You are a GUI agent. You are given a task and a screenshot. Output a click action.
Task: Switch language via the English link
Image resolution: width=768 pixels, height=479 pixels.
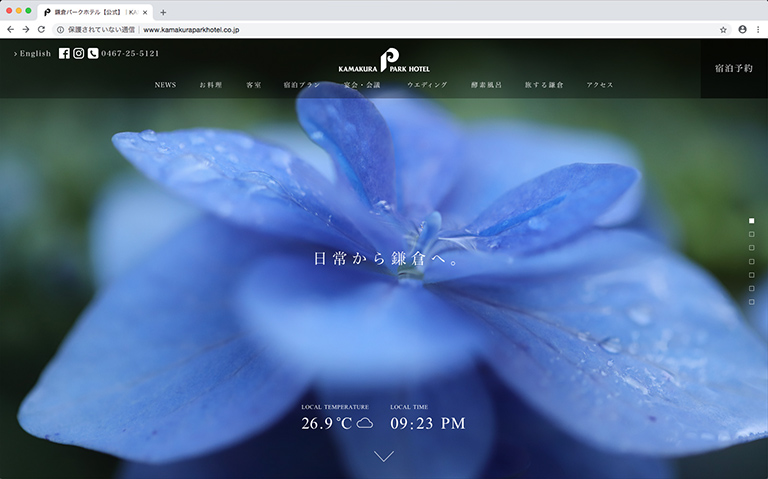pyautogui.click(x=32, y=53)
